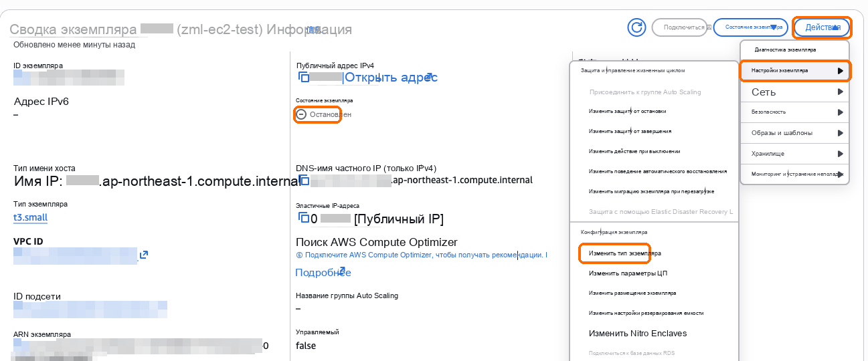Click the Открыть адрес link

coord(391,78)
